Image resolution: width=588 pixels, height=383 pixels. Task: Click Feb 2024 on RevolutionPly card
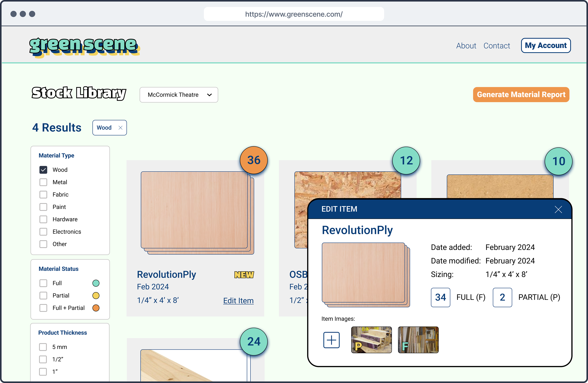click(153, 287)
